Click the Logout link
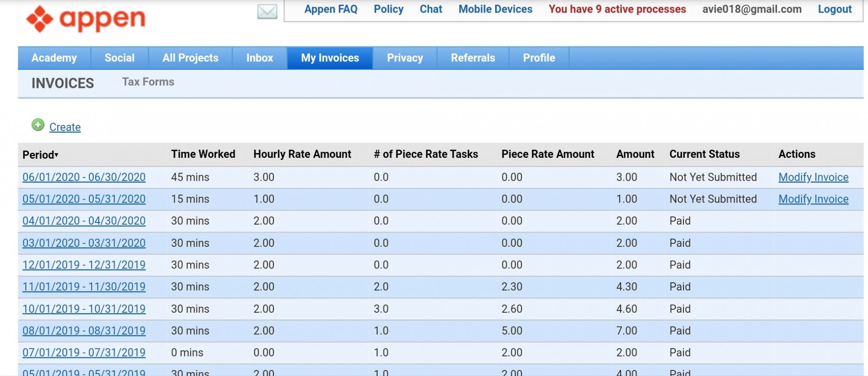 (835, 9)
